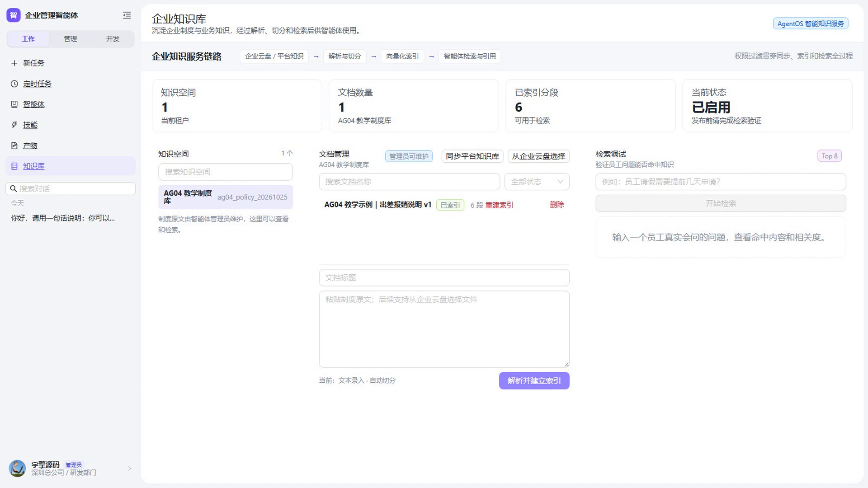
Task: Open the 智能体 menu item
Action: point(71,104)
